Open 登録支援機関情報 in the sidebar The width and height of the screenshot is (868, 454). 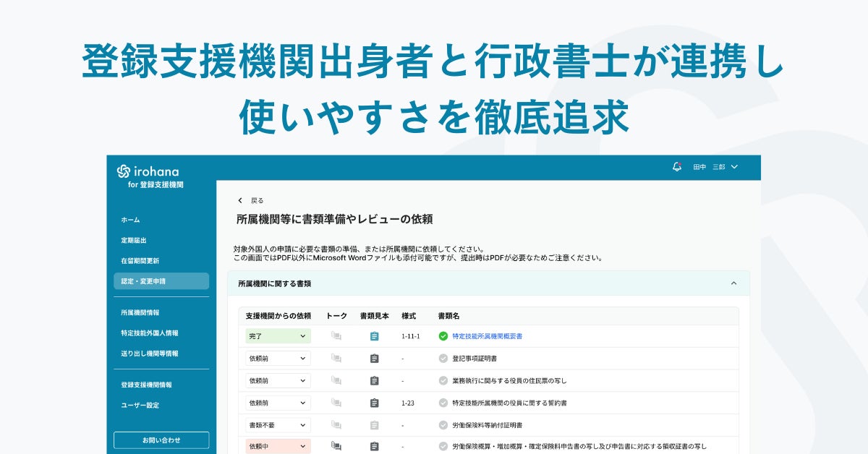pyautogui.click(x=146, y=385)
